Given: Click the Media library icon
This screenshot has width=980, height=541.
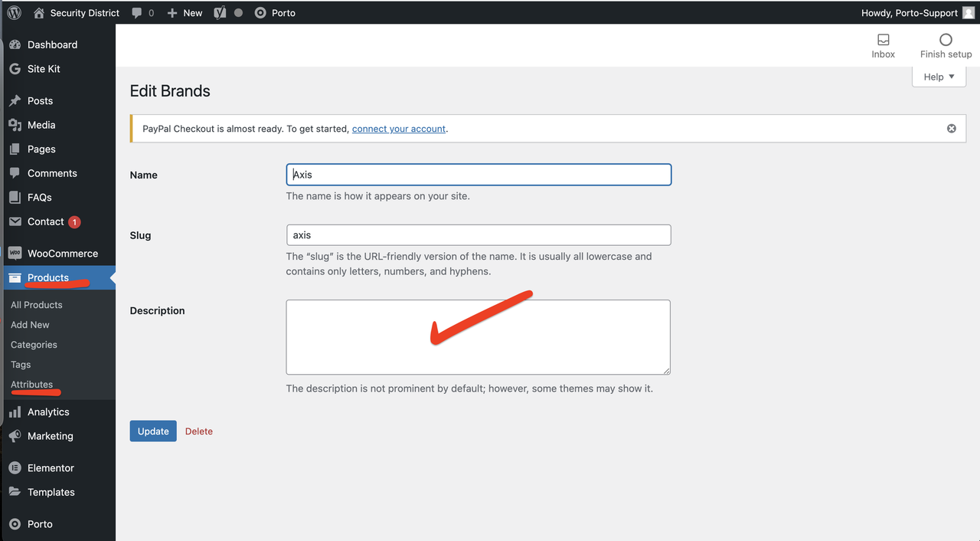Looking at the screenshot, I should pyautogui.click(x=15, y=125).
